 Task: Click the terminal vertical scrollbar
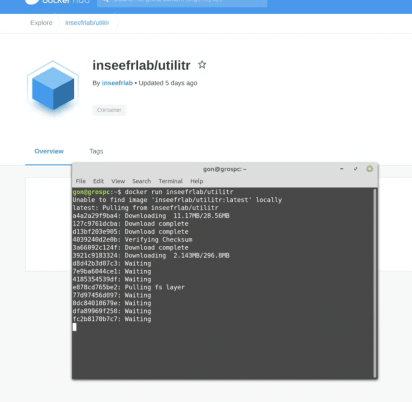coord(375,283)
